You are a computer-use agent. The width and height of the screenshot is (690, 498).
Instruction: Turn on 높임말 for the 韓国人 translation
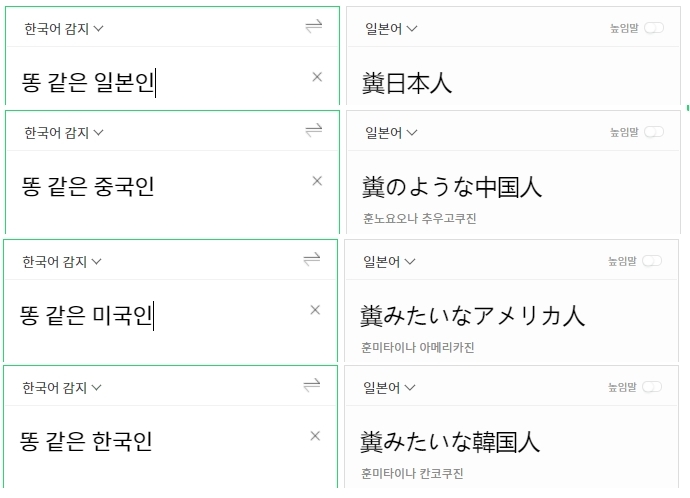652,387
